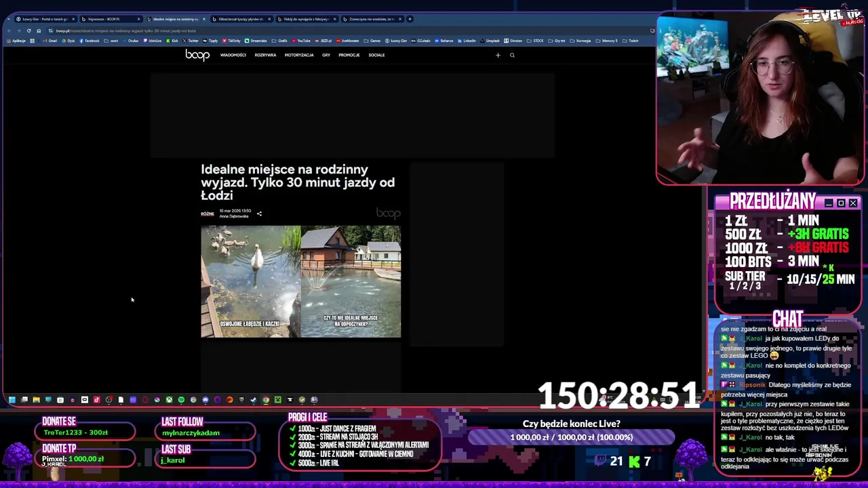Click the mylnarczykadam last follow label
Screen dimensions: 868x488
[x=191, y=432]
